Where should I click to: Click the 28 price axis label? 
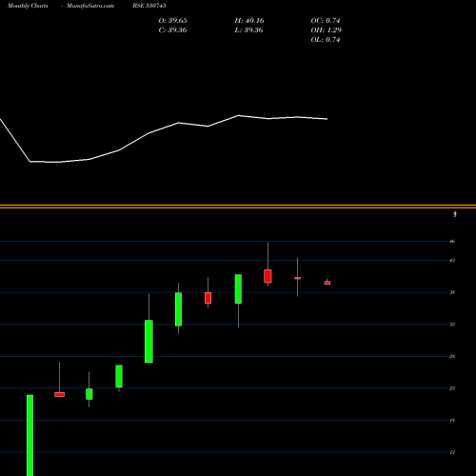point(452,356)
